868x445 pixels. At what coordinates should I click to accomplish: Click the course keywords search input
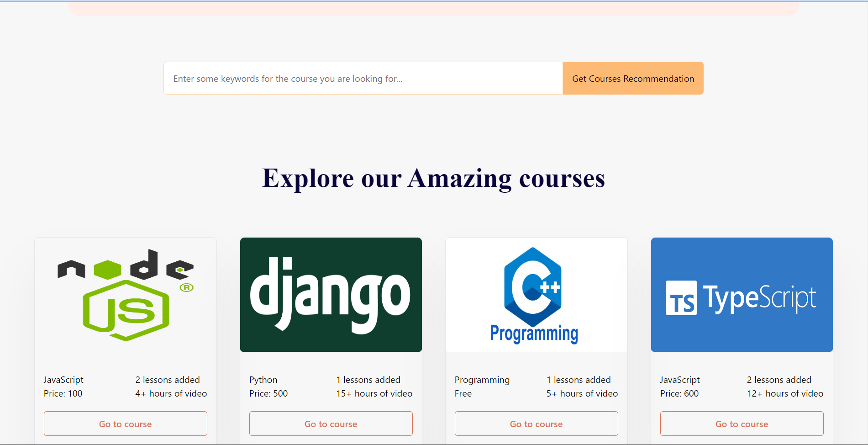coord(363,78)
